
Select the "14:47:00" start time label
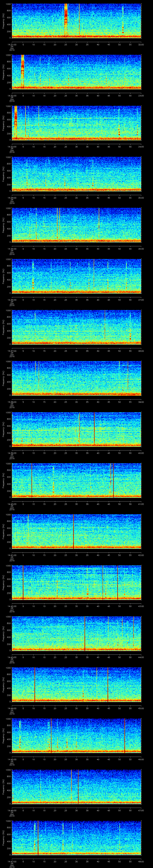tap(12, 862)
